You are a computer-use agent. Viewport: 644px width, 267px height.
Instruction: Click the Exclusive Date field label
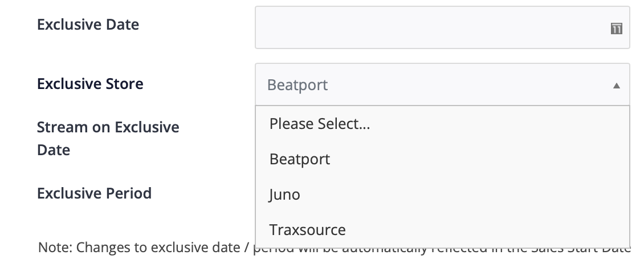(x=88, y=25)
